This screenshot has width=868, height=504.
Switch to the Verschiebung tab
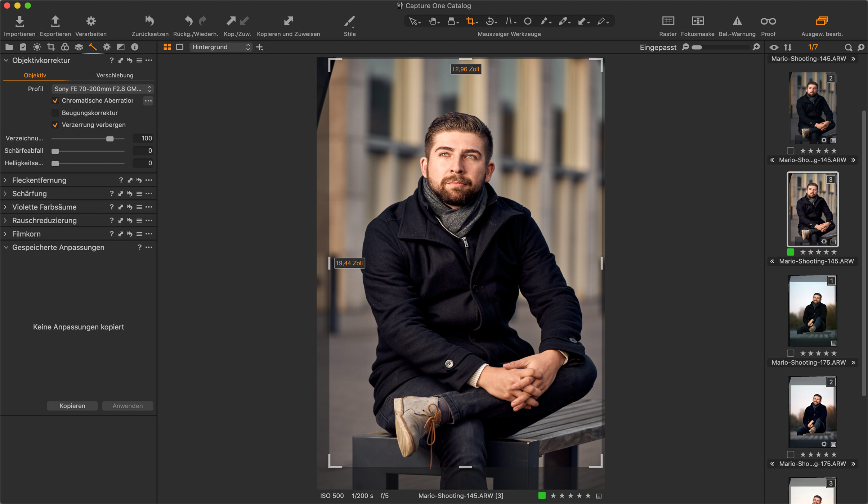[x=115, y=75]
